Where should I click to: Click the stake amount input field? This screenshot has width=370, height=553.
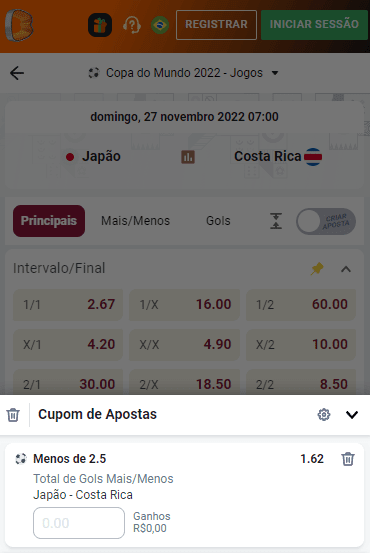click(x=79, y=523)
